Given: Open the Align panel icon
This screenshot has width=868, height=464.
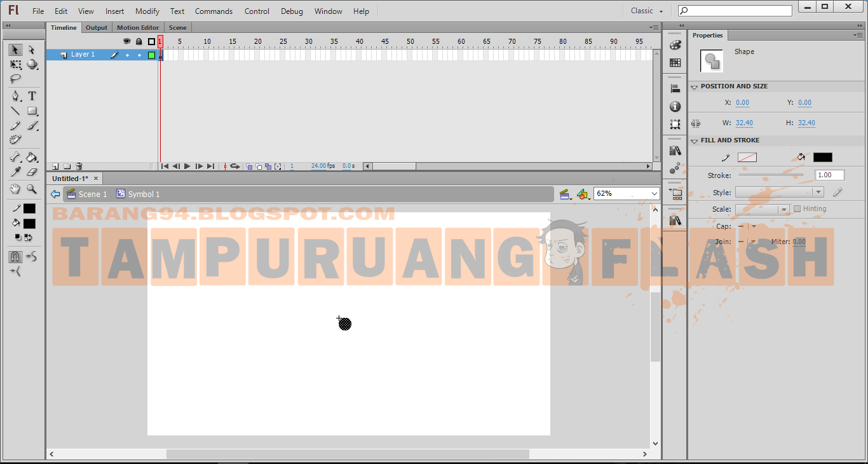Looking at the screenshot, I should pos(675,89).
